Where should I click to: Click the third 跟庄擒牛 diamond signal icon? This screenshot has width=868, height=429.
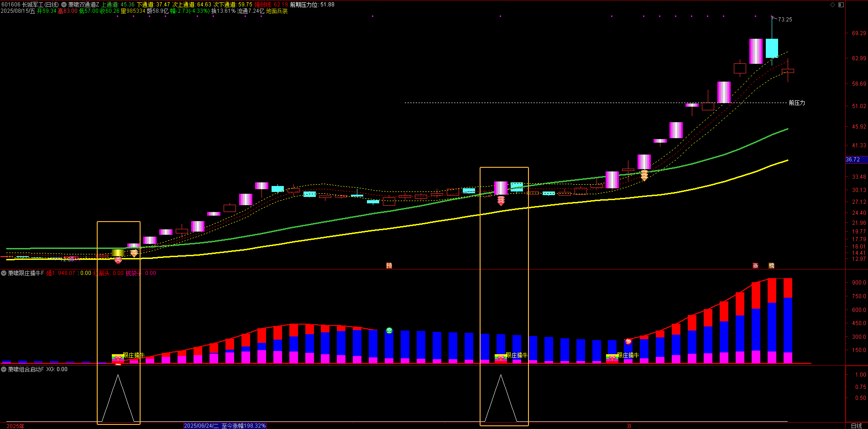612,358
